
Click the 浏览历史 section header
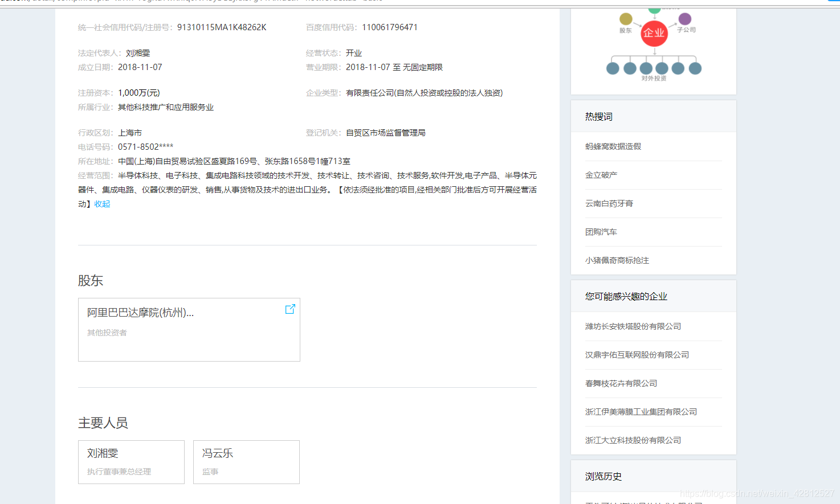tap(654, 476)
